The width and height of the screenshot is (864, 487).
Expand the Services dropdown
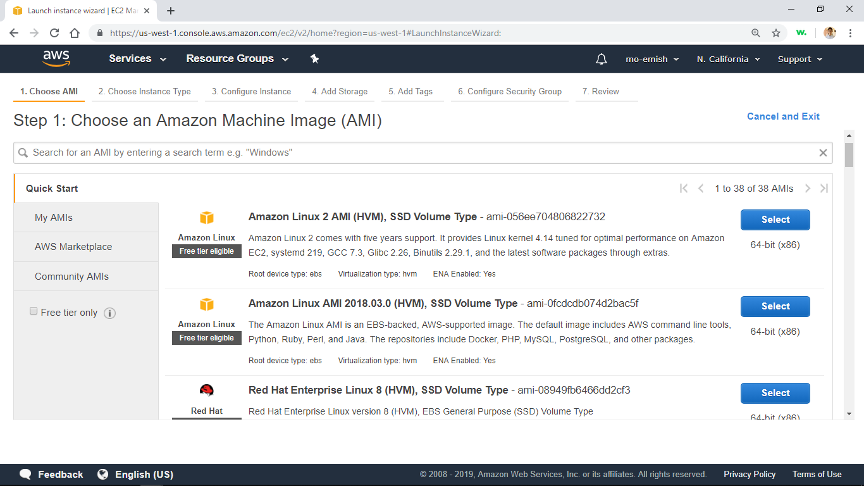(137, 58)
